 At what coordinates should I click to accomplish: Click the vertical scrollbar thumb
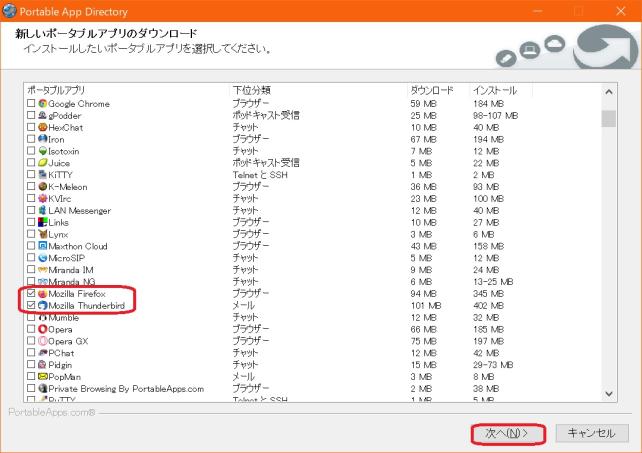coord(609,119)
